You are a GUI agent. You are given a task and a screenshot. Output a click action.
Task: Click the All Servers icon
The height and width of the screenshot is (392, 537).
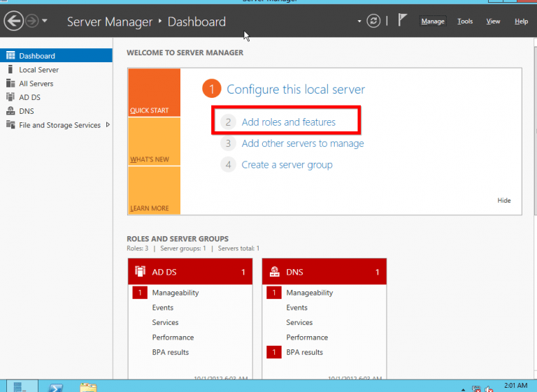[x=10, y=83]
